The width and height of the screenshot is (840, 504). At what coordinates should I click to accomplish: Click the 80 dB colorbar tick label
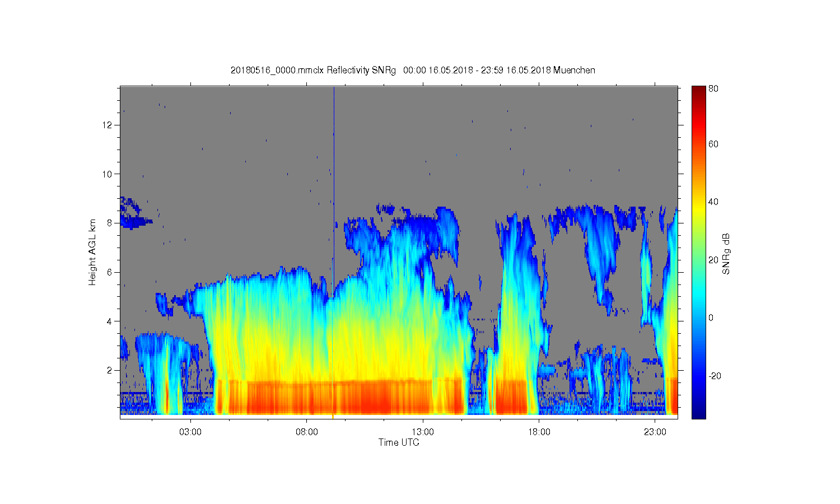point(713,88)
